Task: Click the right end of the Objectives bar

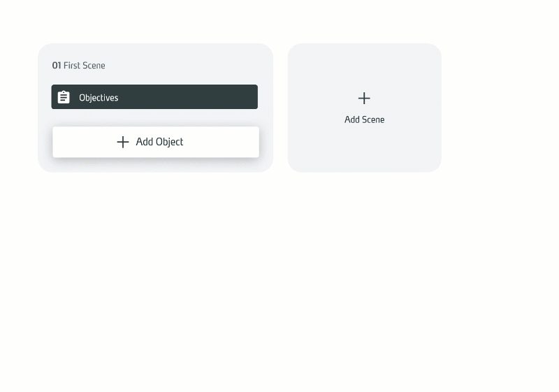Action: click(x=242, y=97)
